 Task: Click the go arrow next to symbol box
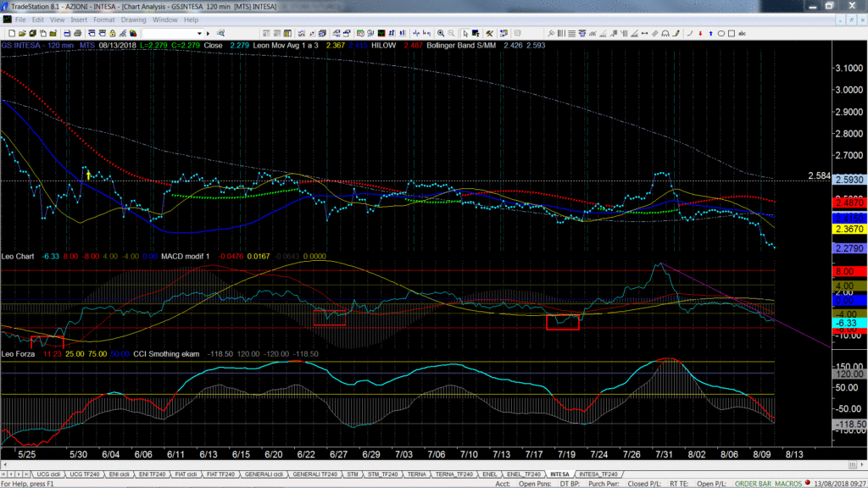(x=209, y=33)
